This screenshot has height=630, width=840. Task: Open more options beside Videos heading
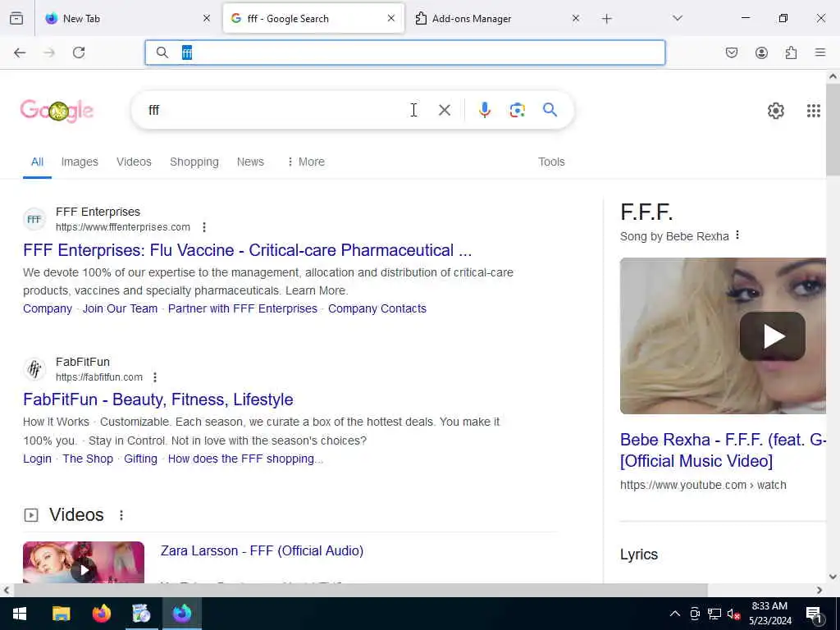[x=121, y=515]
